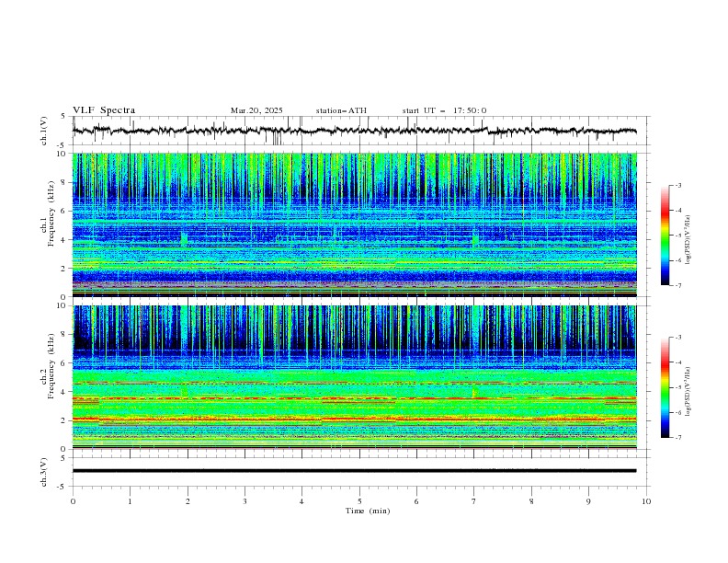The height and width of the screenshot is (563, 728).
Task: Click time axis tick label "0"
Action: click(73, 501)
